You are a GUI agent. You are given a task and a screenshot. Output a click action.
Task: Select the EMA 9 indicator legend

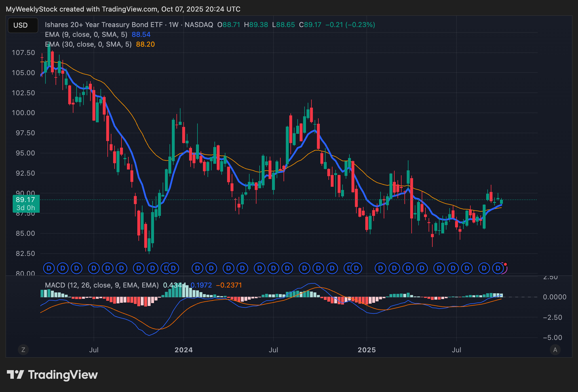pos(86,35)
